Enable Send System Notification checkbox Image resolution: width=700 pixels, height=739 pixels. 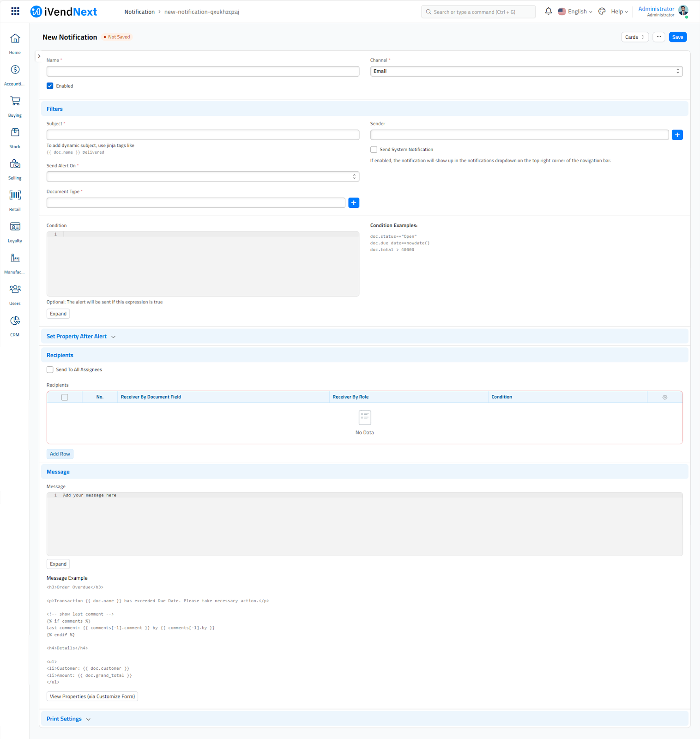tap(374, 150)
